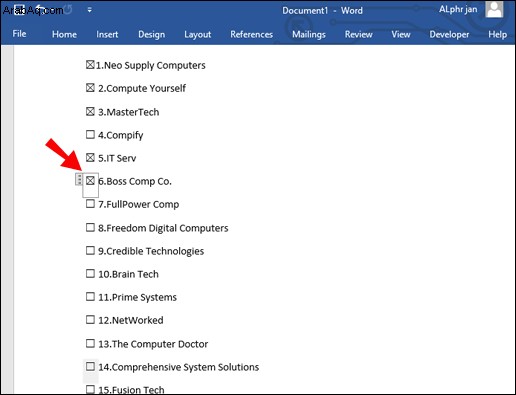This screenshot has height=395, width=516.
Task: Check the FullPower Comp checkbox
Action: click(90, 204)
